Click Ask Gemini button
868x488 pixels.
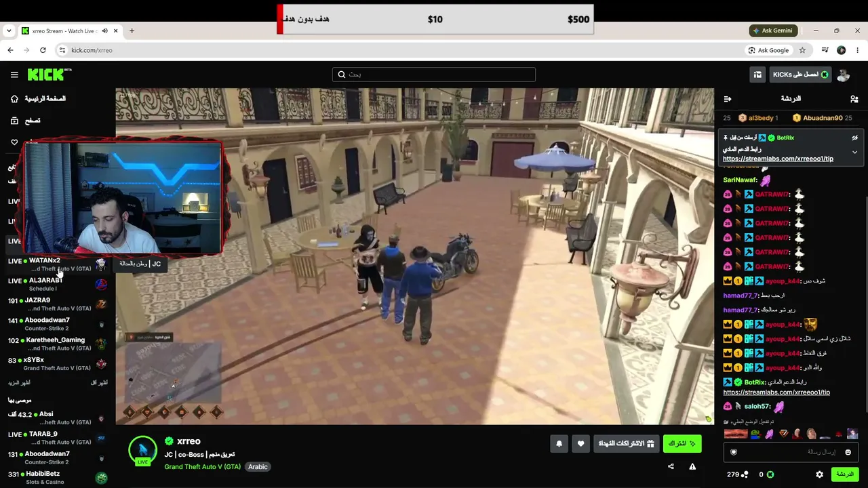coord(772,30)
